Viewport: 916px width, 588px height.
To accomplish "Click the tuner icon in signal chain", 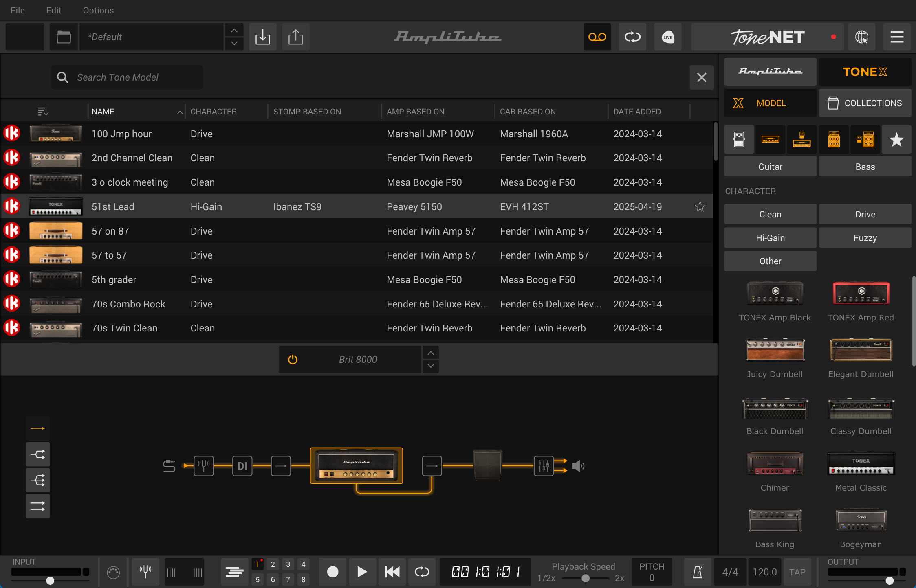I will point(203,465).
